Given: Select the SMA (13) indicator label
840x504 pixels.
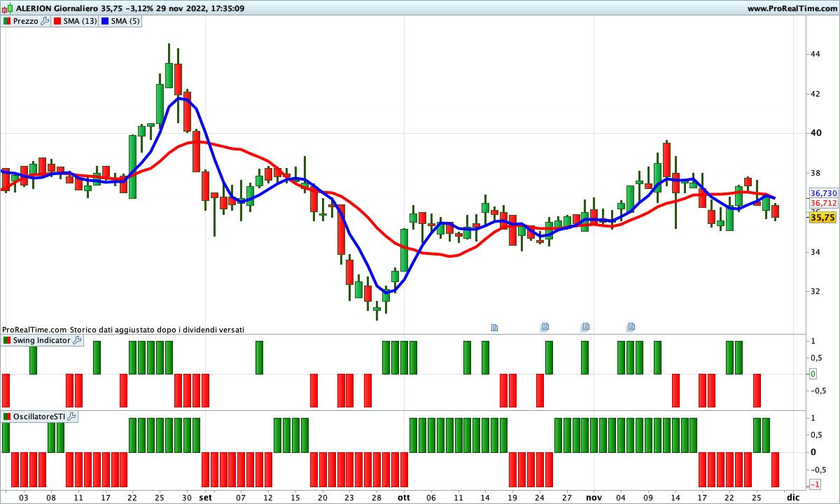Looking at the screenshot, I should pyautogui.click(x=80, y=21).
